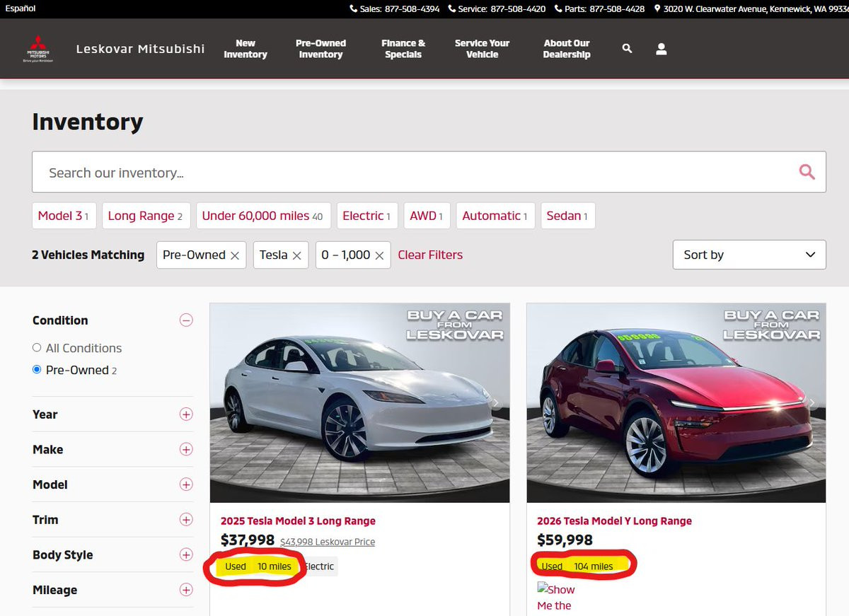Click the pink search icon in the inventory search box
The image size is (849, 616).
[x=807, y=172]
